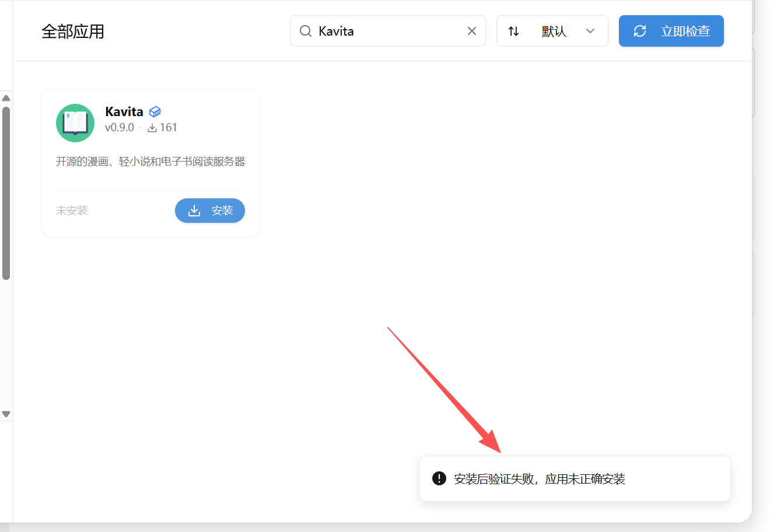The image size is (770, 532).
Task: Click the 全部应用 heading
Action: coord(73,32)
